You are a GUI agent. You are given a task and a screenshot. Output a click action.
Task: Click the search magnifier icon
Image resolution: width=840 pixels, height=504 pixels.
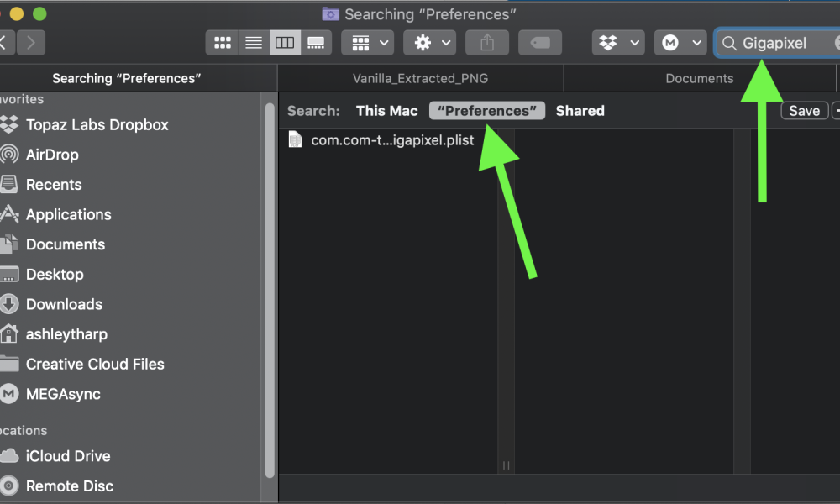pyautogui.click(x=729, y=43)
